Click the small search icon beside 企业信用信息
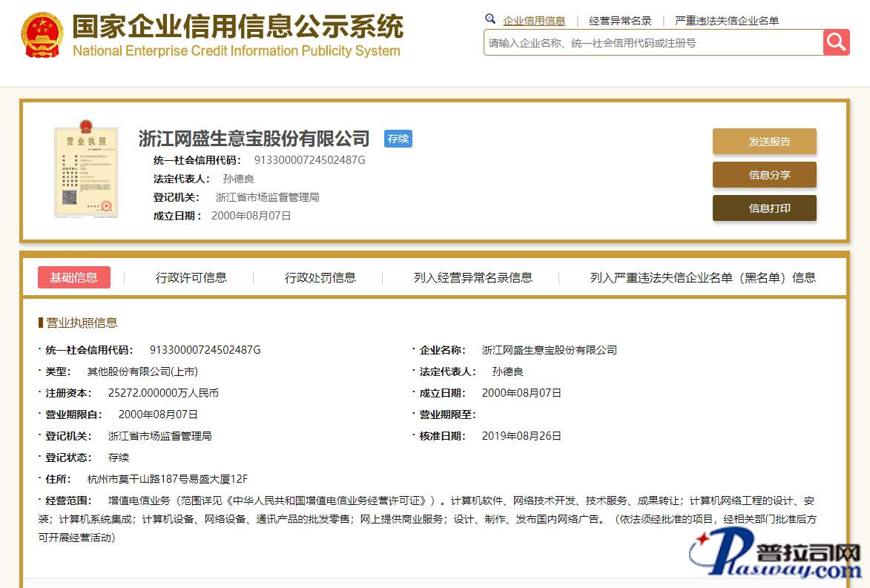The image size is (870, 588). coord(490,19)
